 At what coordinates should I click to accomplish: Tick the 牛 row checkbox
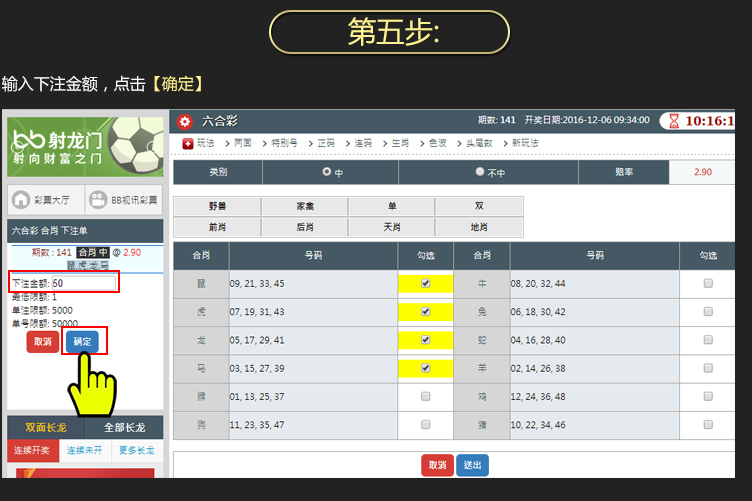click(708, 284)
